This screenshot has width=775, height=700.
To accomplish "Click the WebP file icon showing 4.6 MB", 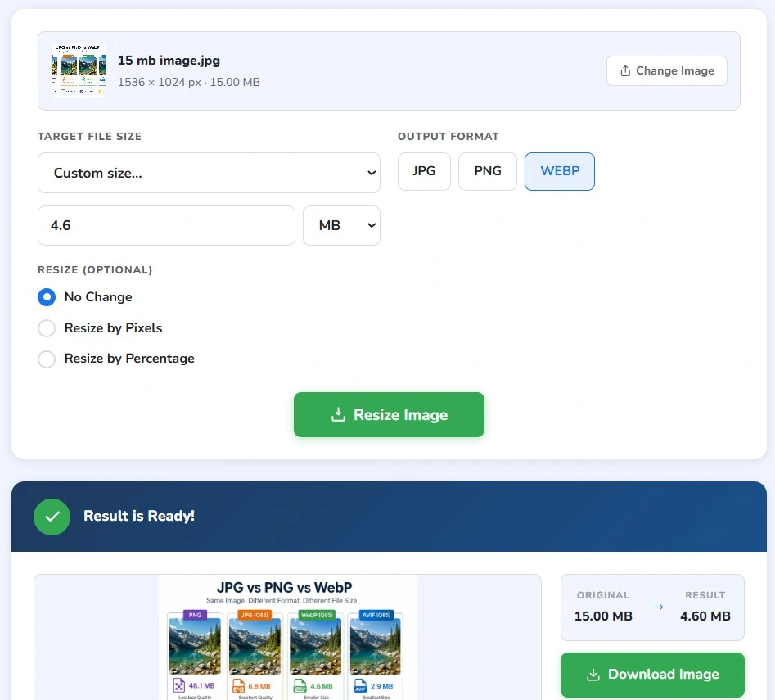I will [300, 685].
